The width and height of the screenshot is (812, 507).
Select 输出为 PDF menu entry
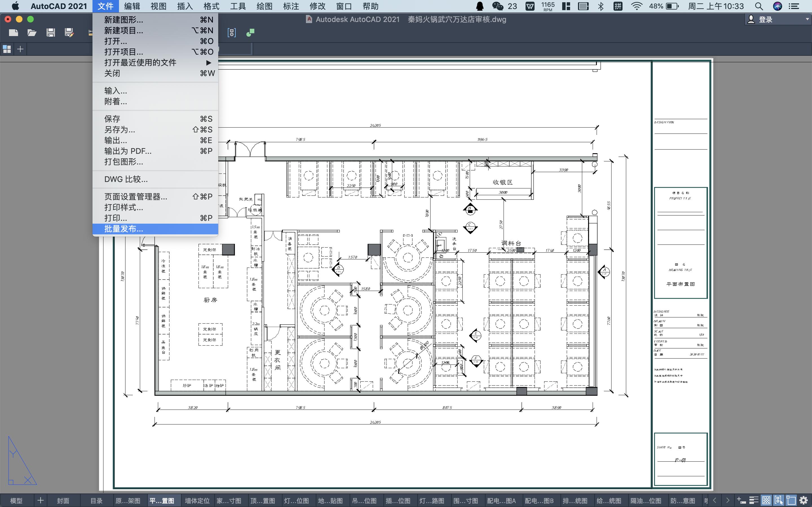128,151
